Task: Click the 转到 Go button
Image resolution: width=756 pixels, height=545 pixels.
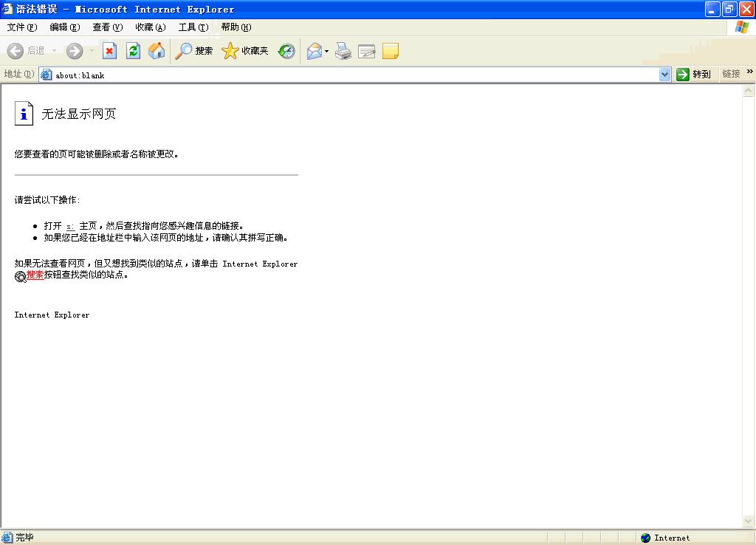Action: coord(693,75)
